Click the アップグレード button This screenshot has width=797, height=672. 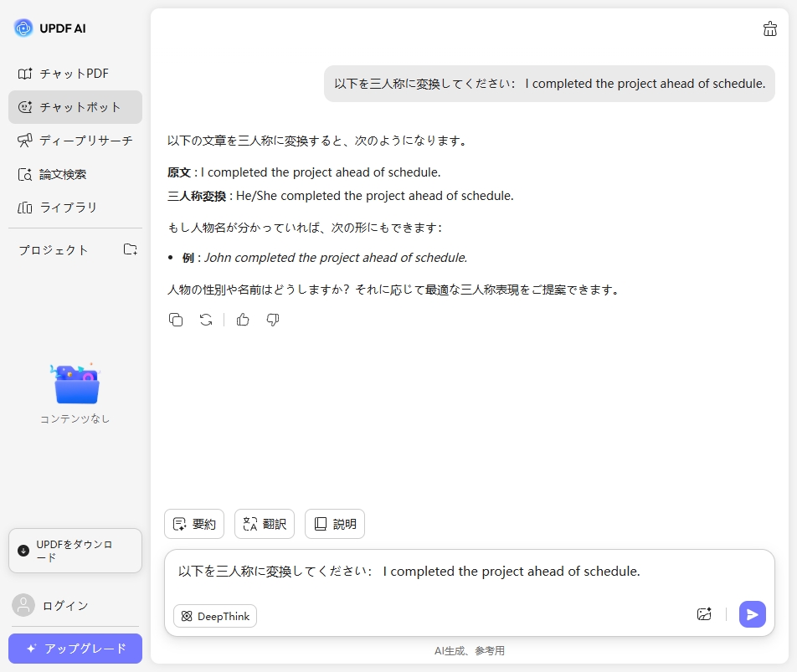75,649
